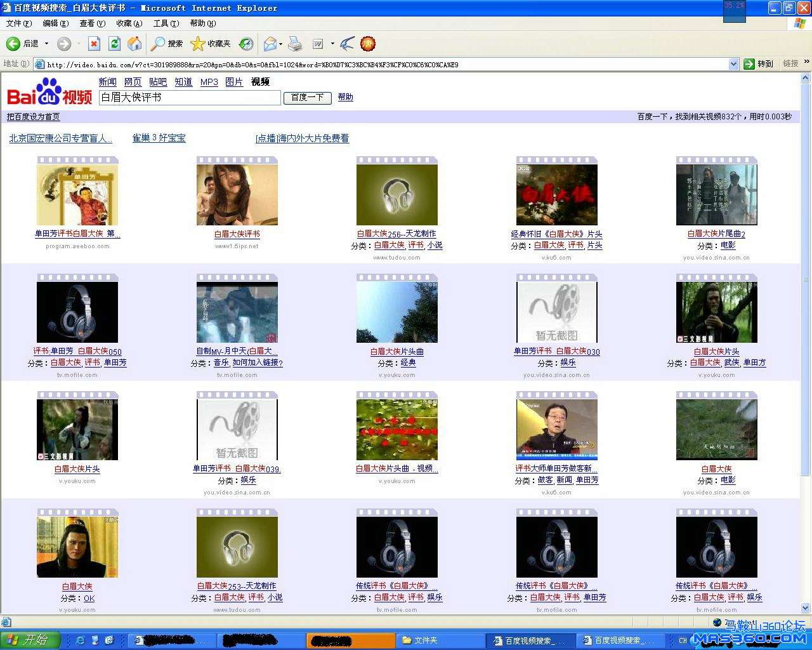Open the 文件(F) menu
This screenshot has height=650, width=812.
point(19,23)
